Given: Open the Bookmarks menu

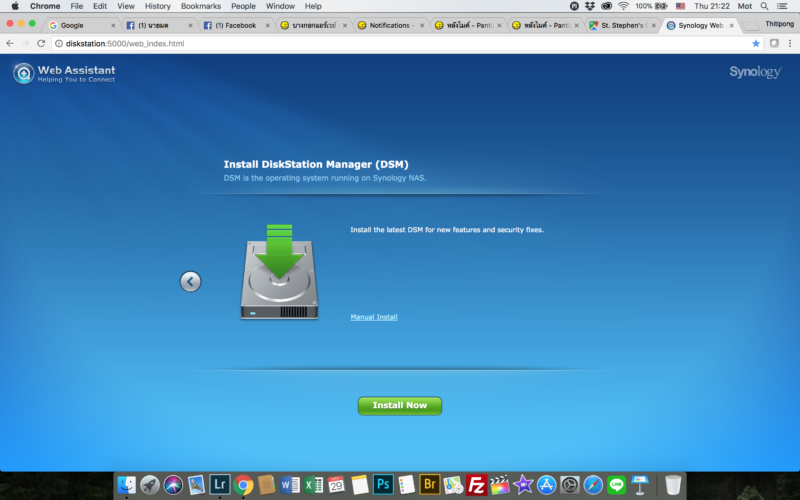Looking at the screenshot, I should pyautogui.click(x=201, y=6).
